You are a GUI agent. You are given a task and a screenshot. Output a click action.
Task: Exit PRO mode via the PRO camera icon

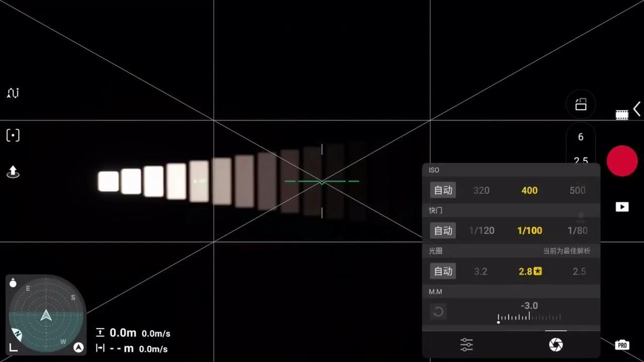622,345
